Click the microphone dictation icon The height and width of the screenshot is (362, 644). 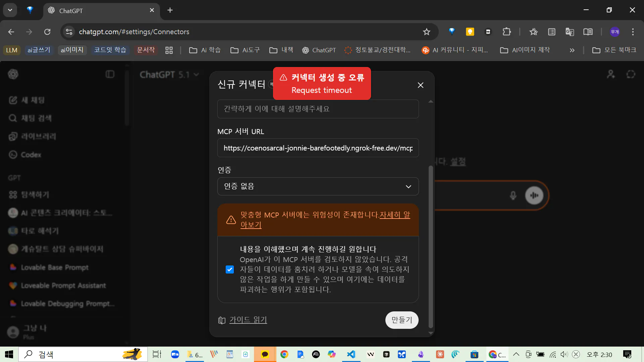pos(513,195)
